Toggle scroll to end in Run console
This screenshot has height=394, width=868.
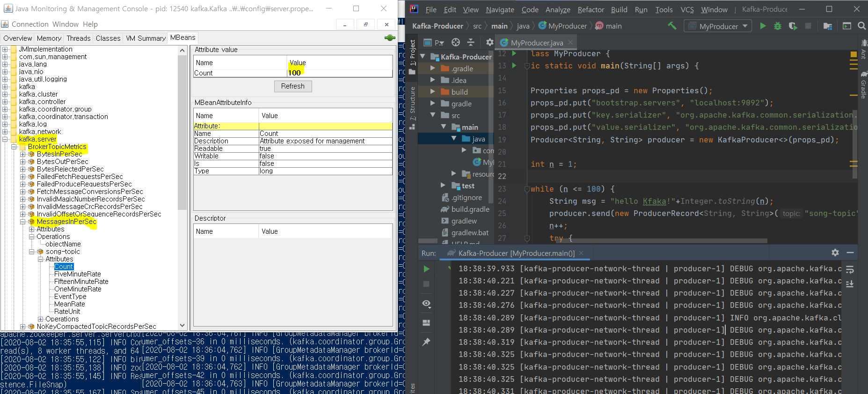[850, 284]
